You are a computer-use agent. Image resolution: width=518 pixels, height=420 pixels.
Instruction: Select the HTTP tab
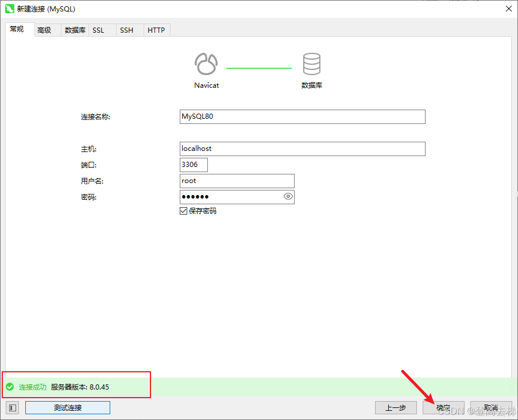(156, 30)
